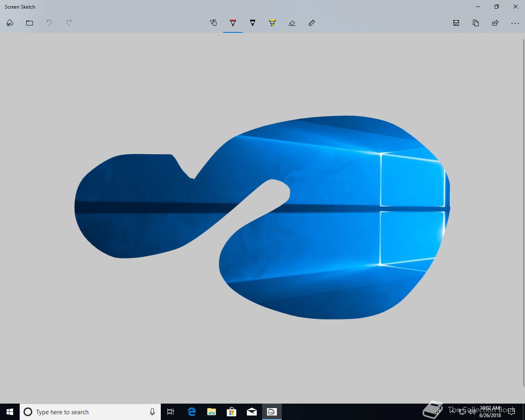The width and height of the screenshot is (525, 420).
Task: Close the Screen Sketch window
Action: (x=516, y=7)
